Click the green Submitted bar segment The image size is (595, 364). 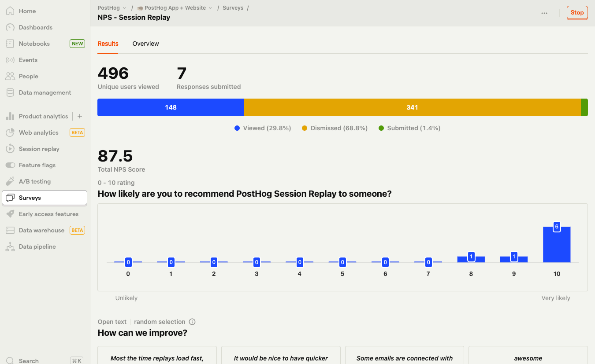pyautogui.click(x=584, y=107)
